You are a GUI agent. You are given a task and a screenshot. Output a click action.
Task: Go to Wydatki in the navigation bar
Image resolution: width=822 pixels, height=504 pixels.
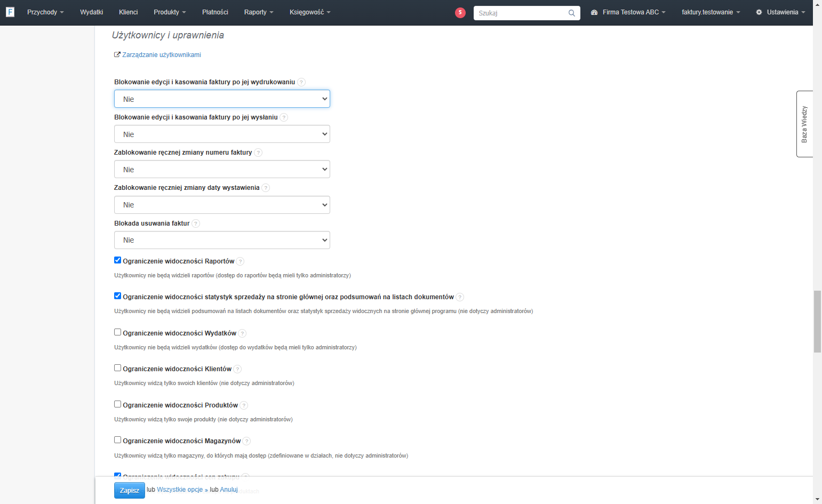(x=92, y=12)
